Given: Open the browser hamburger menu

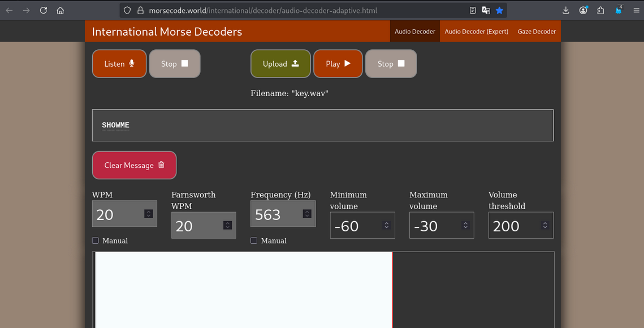Looking at the screenshot, I should click(636, 10).
